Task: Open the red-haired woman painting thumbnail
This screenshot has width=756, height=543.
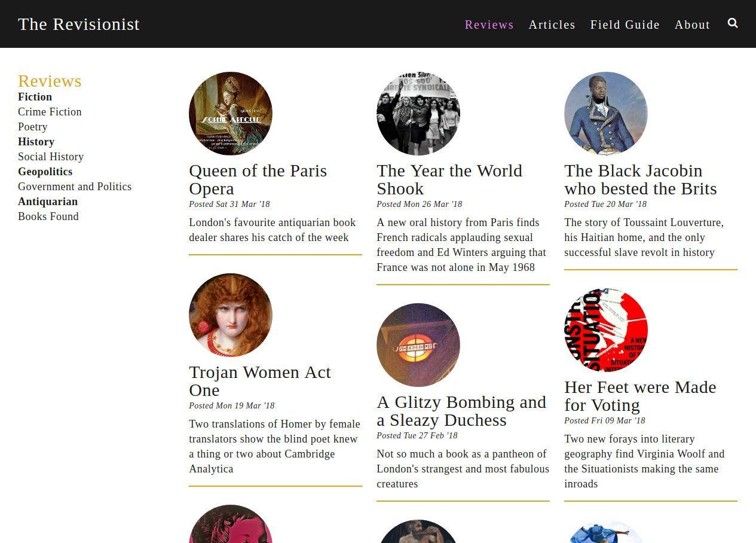Action: (231, 315)
